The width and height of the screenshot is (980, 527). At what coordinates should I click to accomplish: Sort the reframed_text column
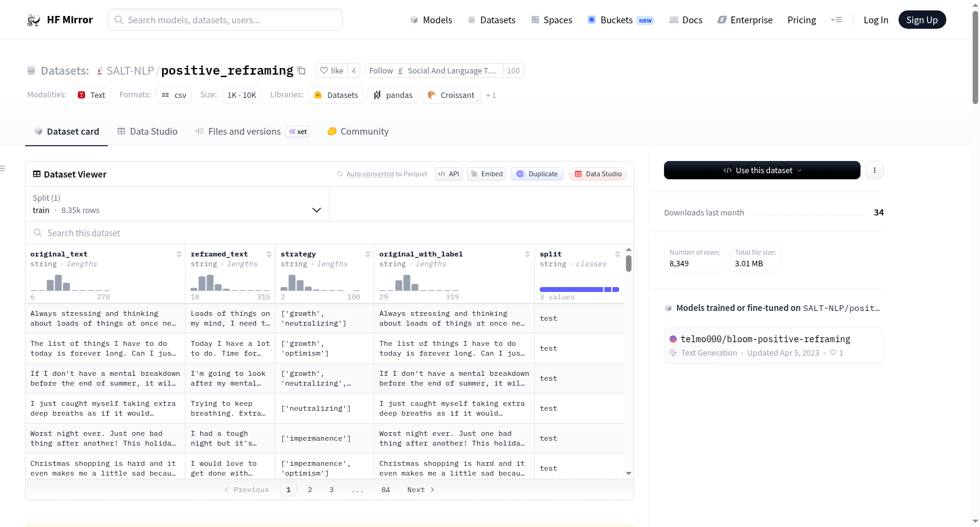click(x=269, y=254)
